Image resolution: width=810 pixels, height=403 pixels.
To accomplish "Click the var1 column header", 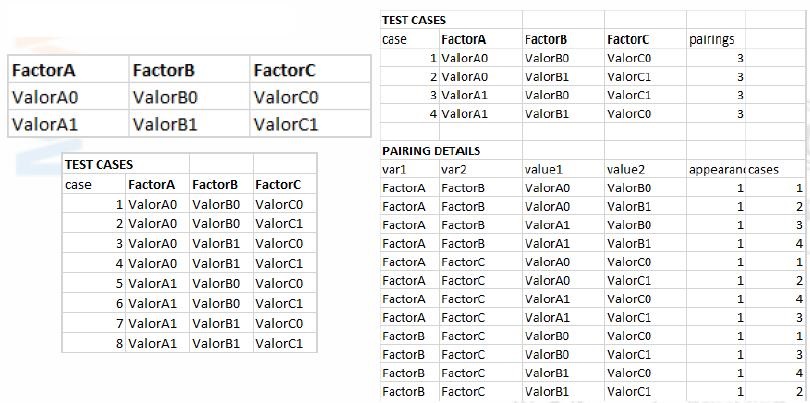I will click(x=394, y=169).
